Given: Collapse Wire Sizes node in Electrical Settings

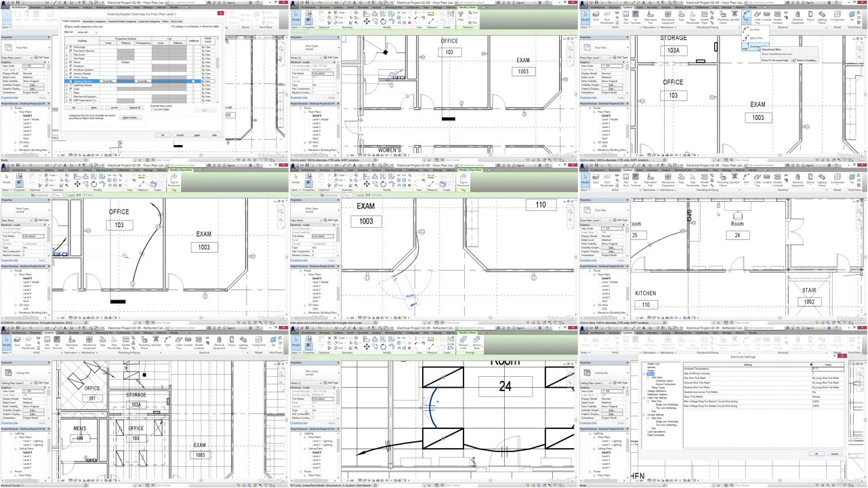Looking at the screenshot, I should [648, 378].
